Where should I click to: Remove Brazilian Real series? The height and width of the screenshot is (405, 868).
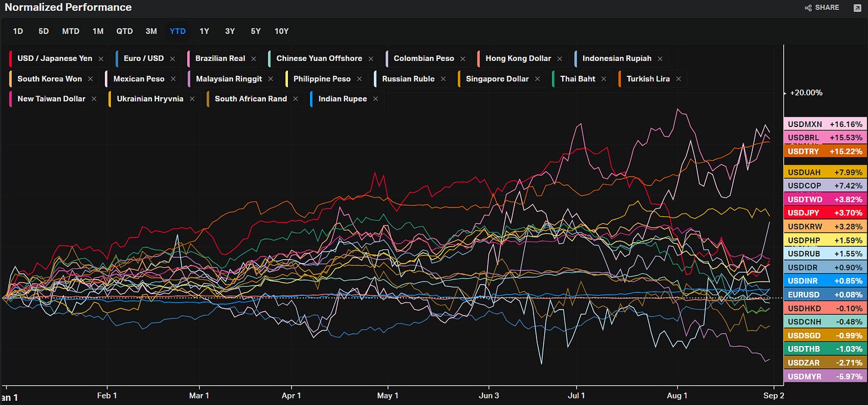click(x=254, y=58)
